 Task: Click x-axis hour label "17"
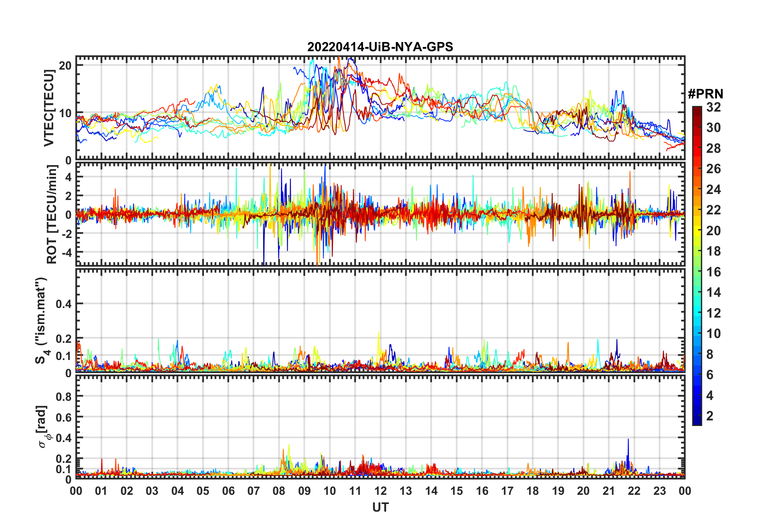pyautogui.click(x=507, y=491)
